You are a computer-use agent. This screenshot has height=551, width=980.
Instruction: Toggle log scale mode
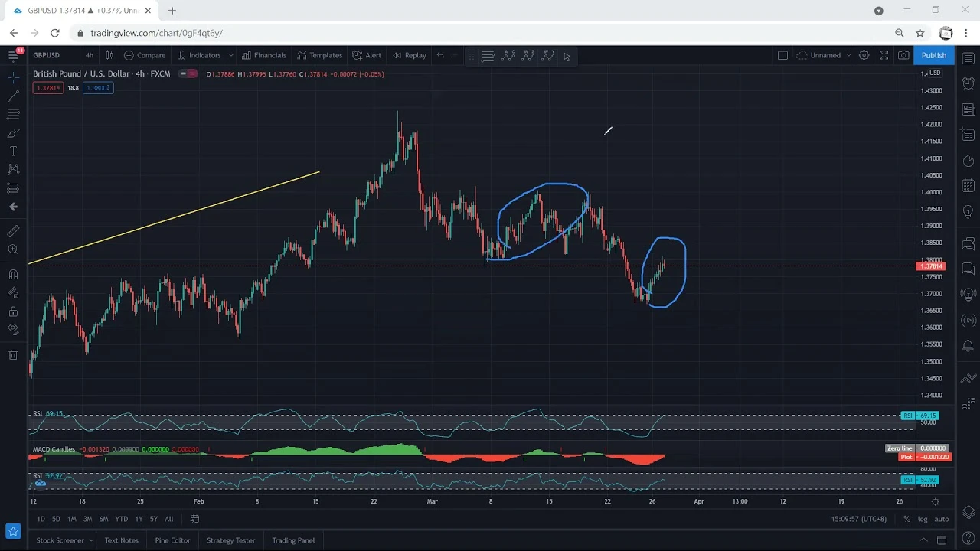(x=923, y=519)
